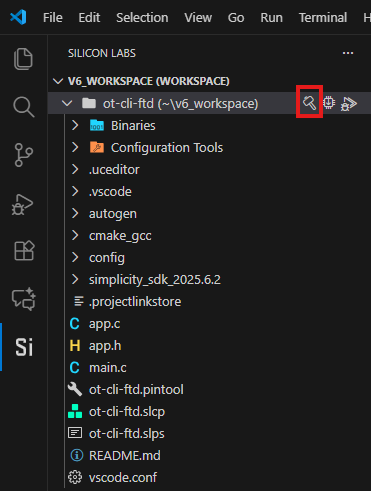Expand the cmake_gcc folder chevron
This screenshot has width=371, height=491.
tap(75, 235)
